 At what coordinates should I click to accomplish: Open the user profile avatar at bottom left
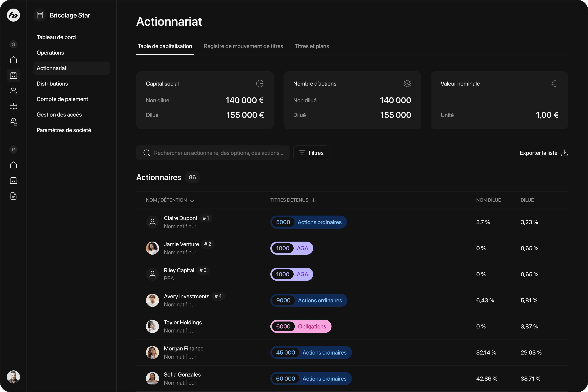coord(13,377)
